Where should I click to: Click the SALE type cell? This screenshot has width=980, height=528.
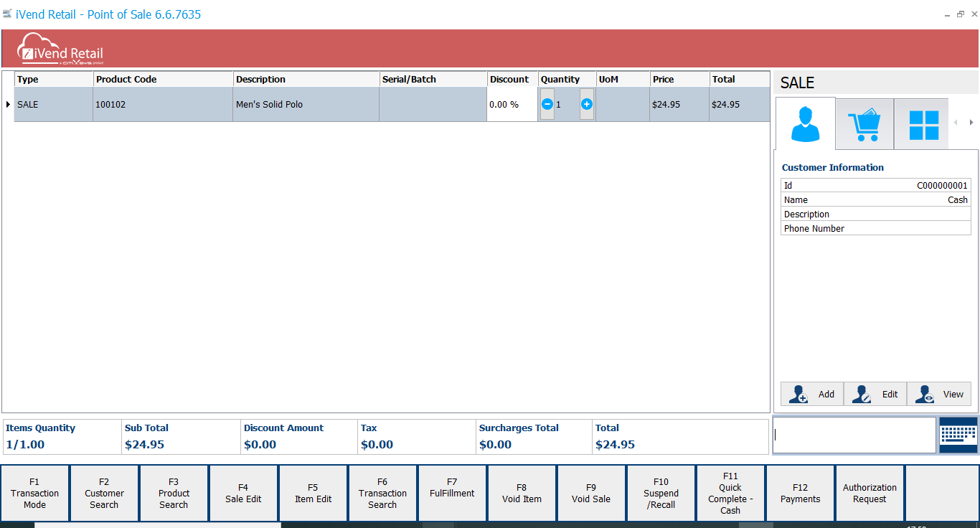53,105
